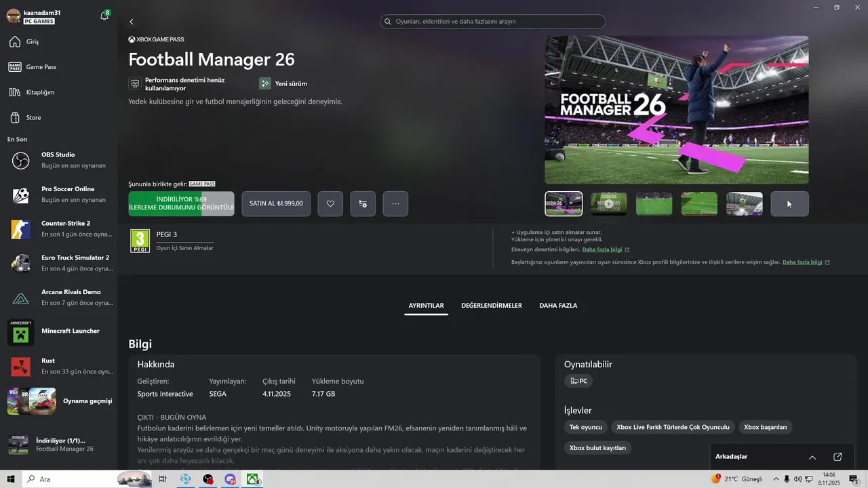Click Sports Interactive developer name
Screen dimensions: 868x488
pyautogui.click(x=165, y=394)
